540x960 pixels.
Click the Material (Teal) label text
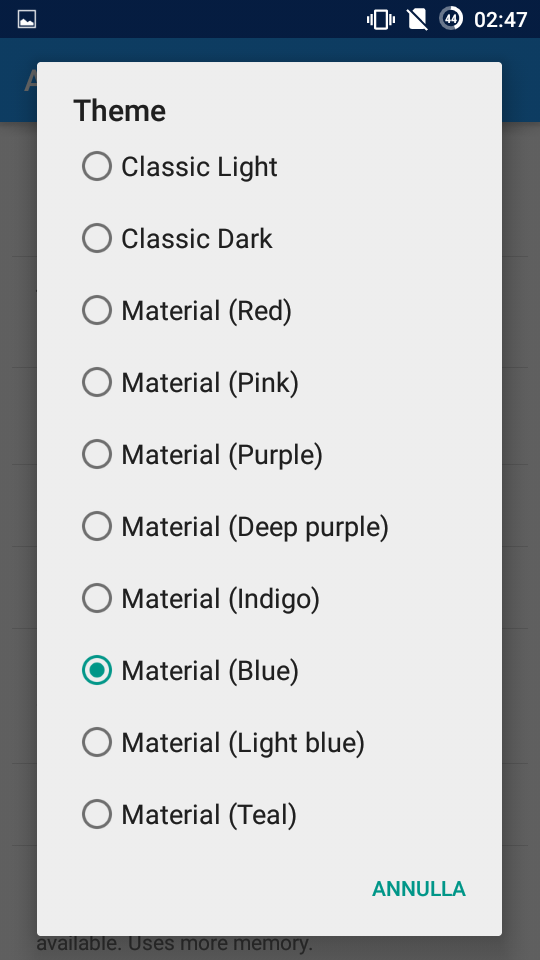pos(209,815)
